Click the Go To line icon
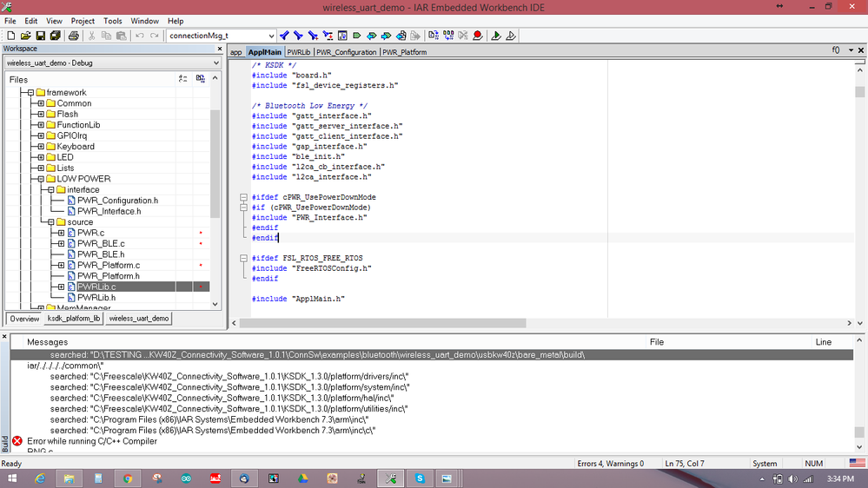 342,36
